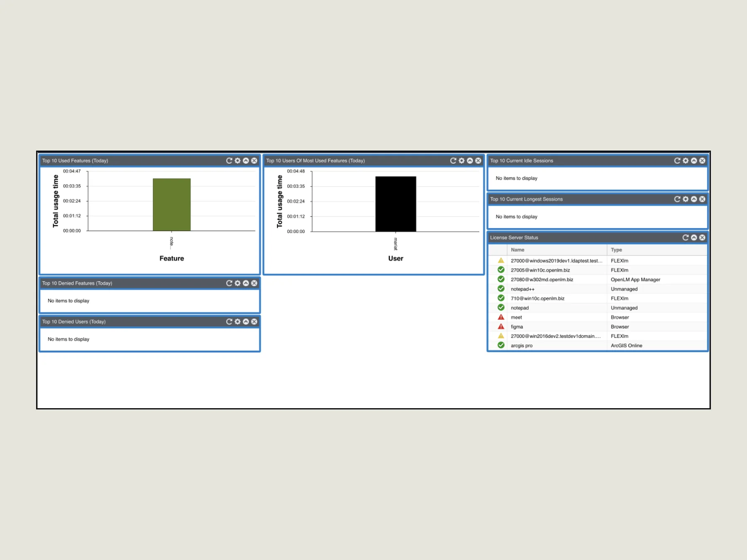Close the Top 10 Used Features widget
Viewport: 747px width, 560px height.
coord(254,161)
